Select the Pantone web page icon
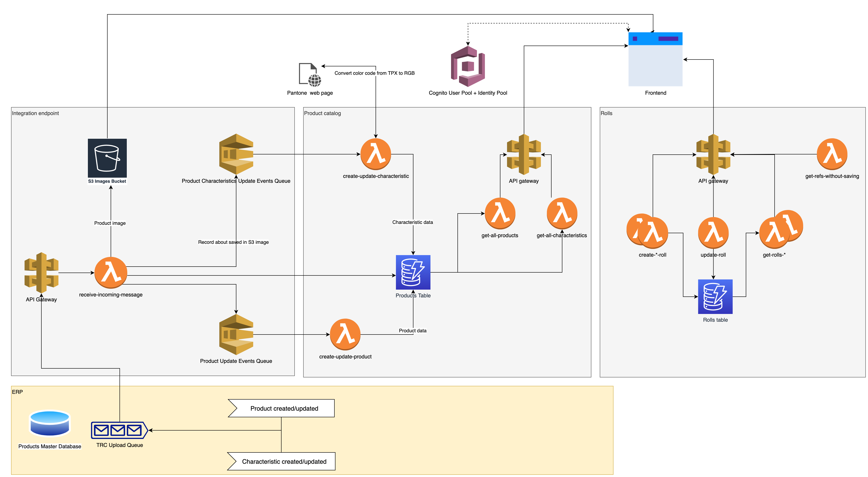Viewport: 868px width, 477px height. click(310, 75)
